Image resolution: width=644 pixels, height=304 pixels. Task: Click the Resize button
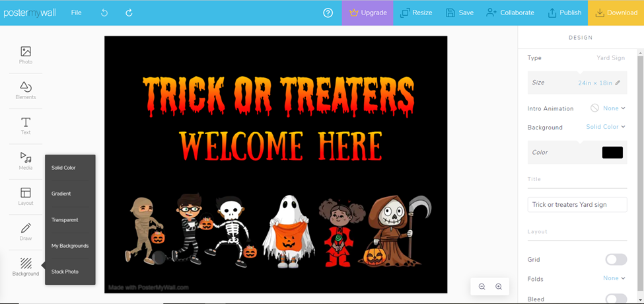coord(416,13)
